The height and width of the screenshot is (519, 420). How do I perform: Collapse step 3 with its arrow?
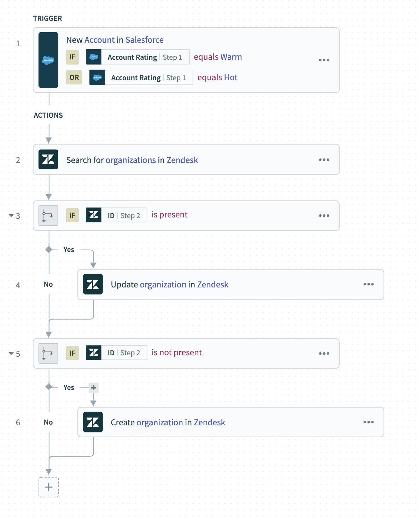point(11,216)
